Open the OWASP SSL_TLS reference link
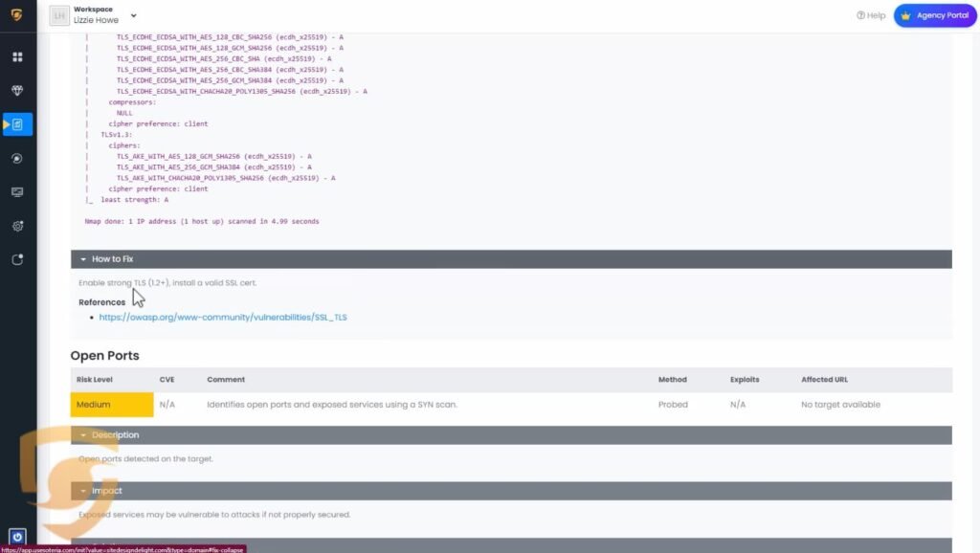The height and width of the screenshot is (553, 980). [x=223, y=317]
